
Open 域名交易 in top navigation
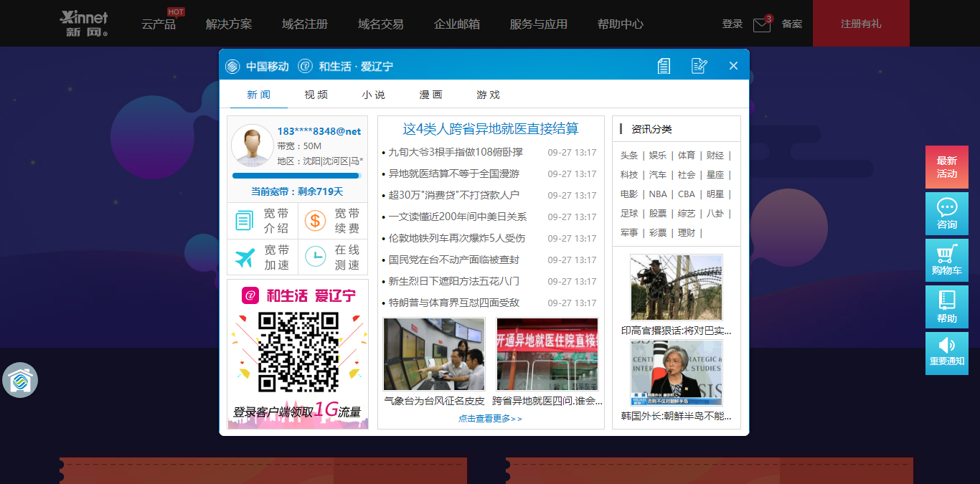(381, 24)
